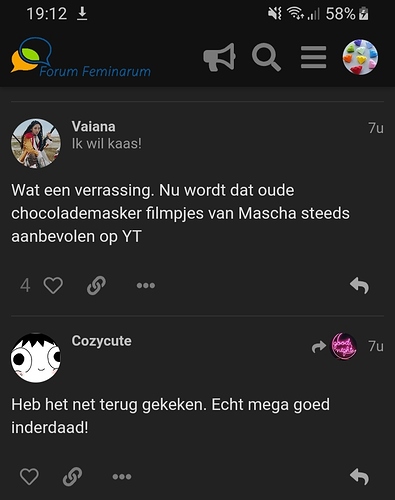View Vaiana's profile picture
The image size is (395, 500).
(36, 143)
